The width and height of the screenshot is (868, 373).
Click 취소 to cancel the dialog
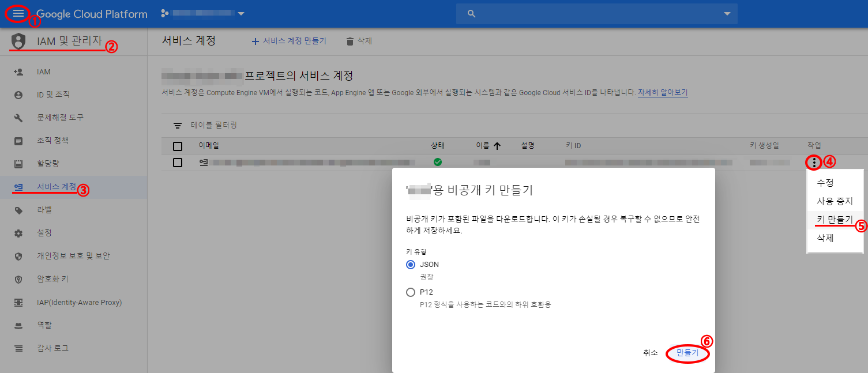pos(651,353)
